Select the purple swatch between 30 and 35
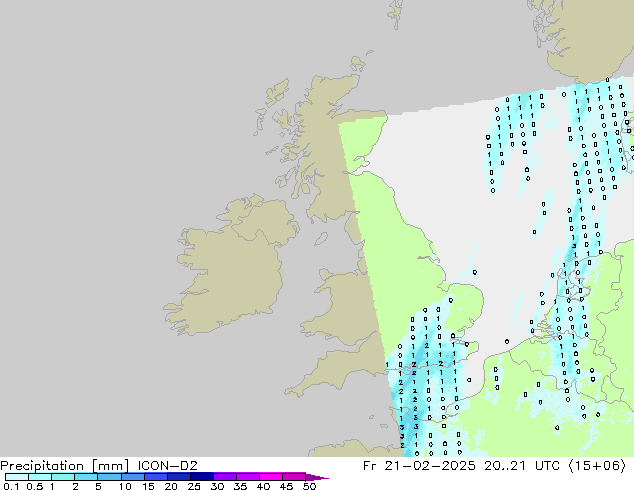The image size is (634, 490). (x=224, y=477)
